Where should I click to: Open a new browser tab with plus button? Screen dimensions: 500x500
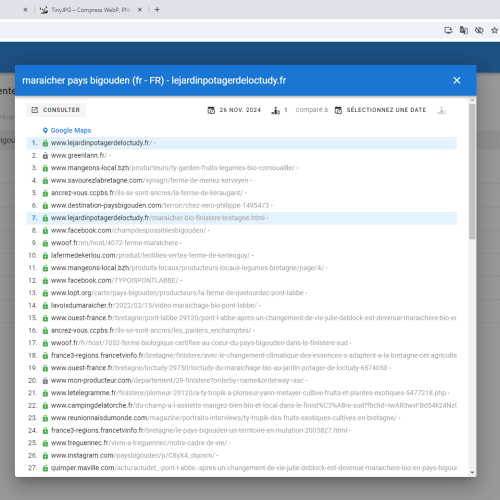tap(157, 10)
